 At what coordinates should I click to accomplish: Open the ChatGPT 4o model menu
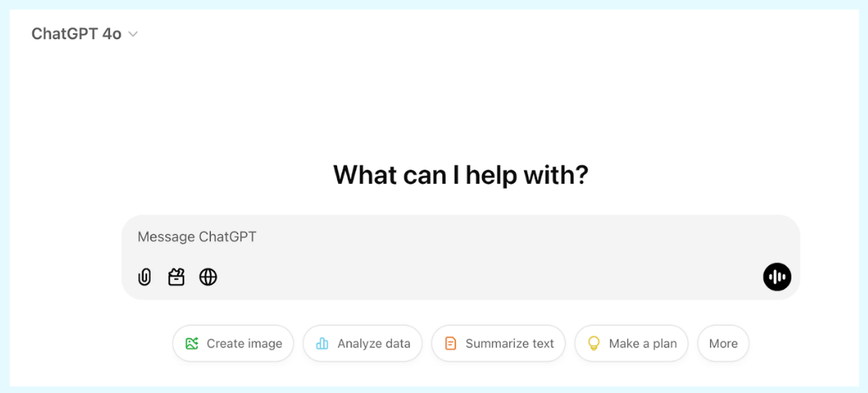[x=76, y=34]
